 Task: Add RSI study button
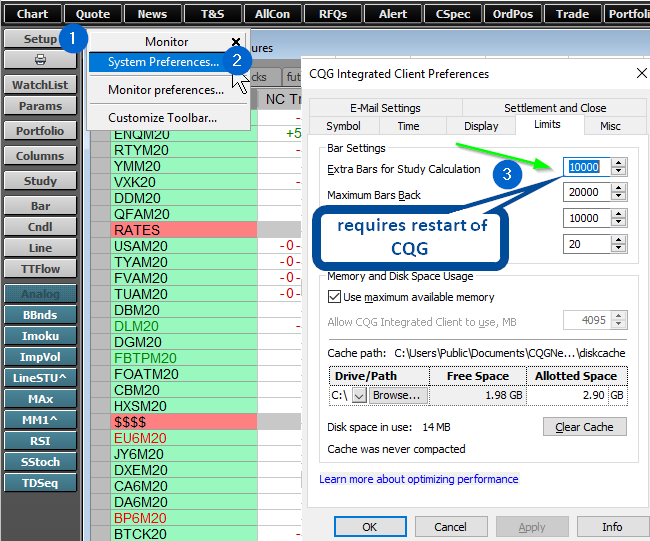pyautogui.click(x=40, y=441)
